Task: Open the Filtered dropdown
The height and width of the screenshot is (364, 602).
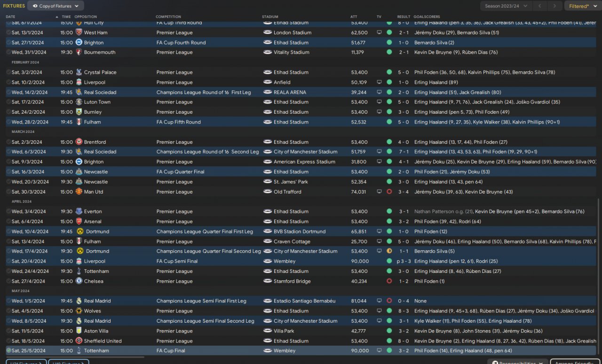Action: click(x=582, y=6)
